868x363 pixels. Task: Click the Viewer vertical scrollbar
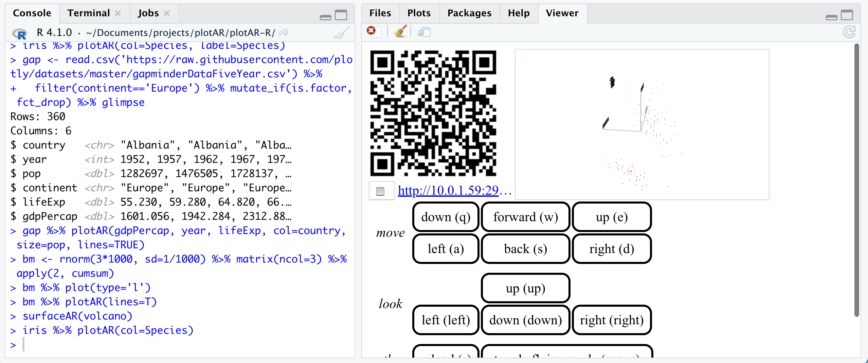[856, 180]
